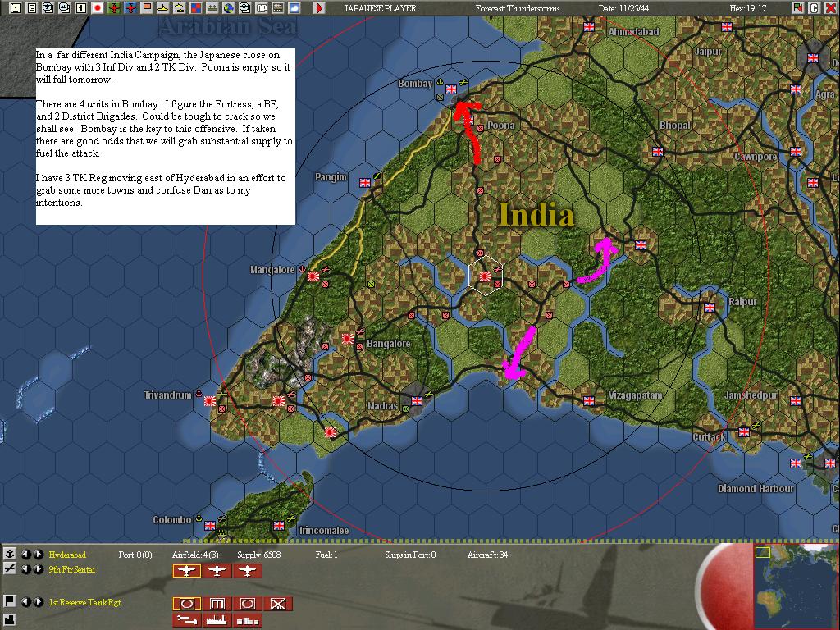
Task: Click the save game disk icon
Action: (15, 7)
